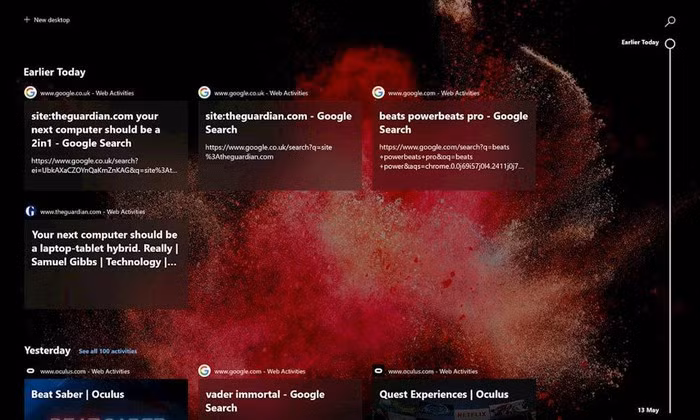The height and width of the screenshot is (420, 700).
Task: Click the Google icon above the 2in1 search card
Action: (30, 92)
